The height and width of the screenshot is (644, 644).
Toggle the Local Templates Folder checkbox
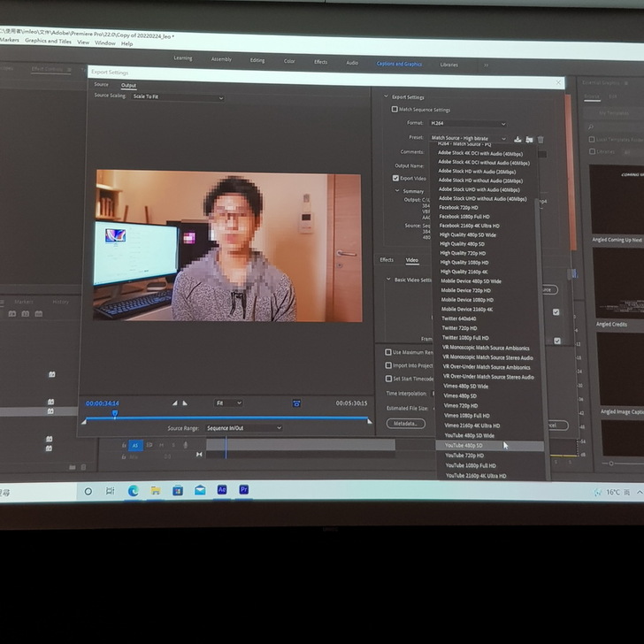click(592, 139)
